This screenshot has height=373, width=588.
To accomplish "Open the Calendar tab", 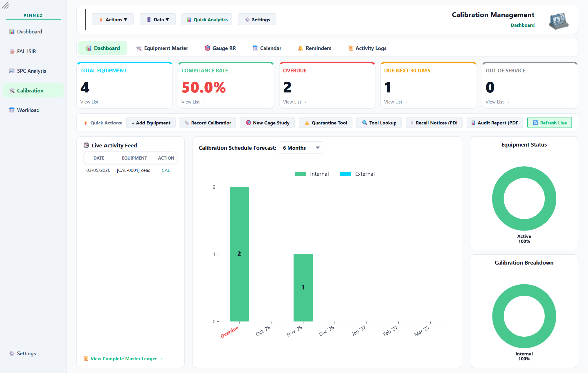I will pyautogui.click(x=267, y=48).
